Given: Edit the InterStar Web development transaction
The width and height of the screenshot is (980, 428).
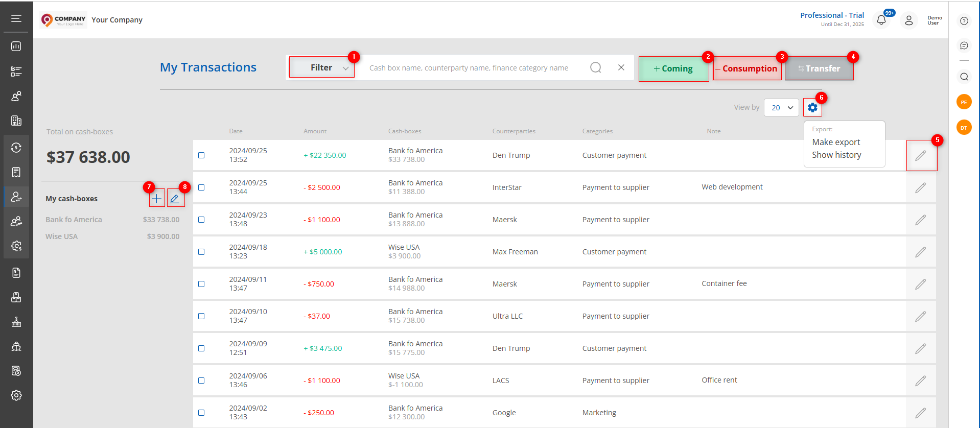Looking at the screenshot, I should [921, 188].
